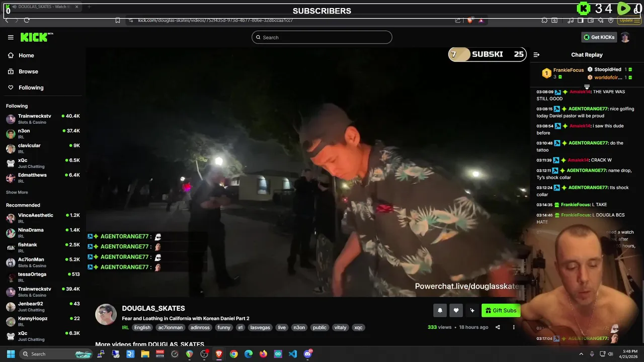Open Google Chrome from taskbar
Viewport: 644px width, 362px height.
click(x=233, y=354)
